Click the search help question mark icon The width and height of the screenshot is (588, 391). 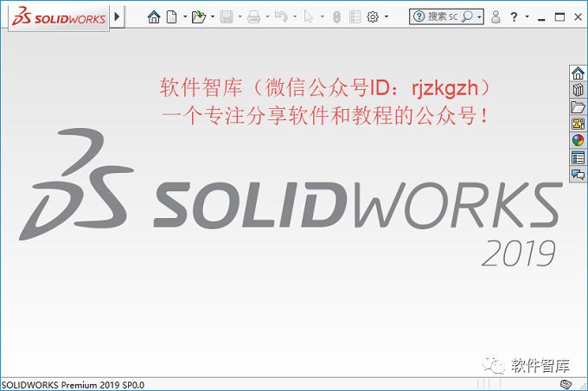(x=419, y=16)
